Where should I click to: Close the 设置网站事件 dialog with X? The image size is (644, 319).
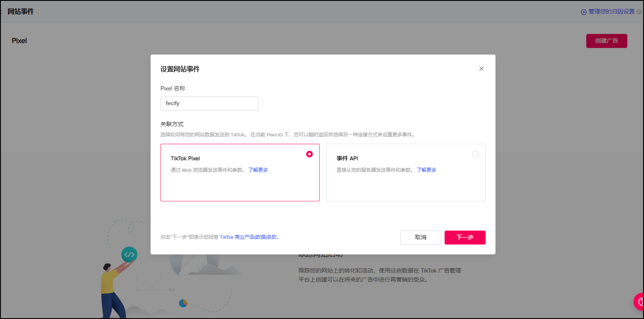tap(481, 69)
